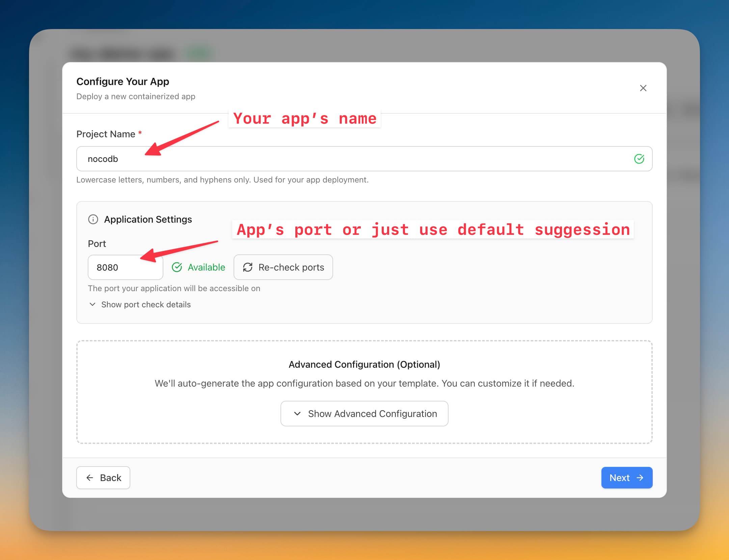Click the info icon beside Application Settings
Viewport: 729px width, 560px height.
[x=93, y=219]
